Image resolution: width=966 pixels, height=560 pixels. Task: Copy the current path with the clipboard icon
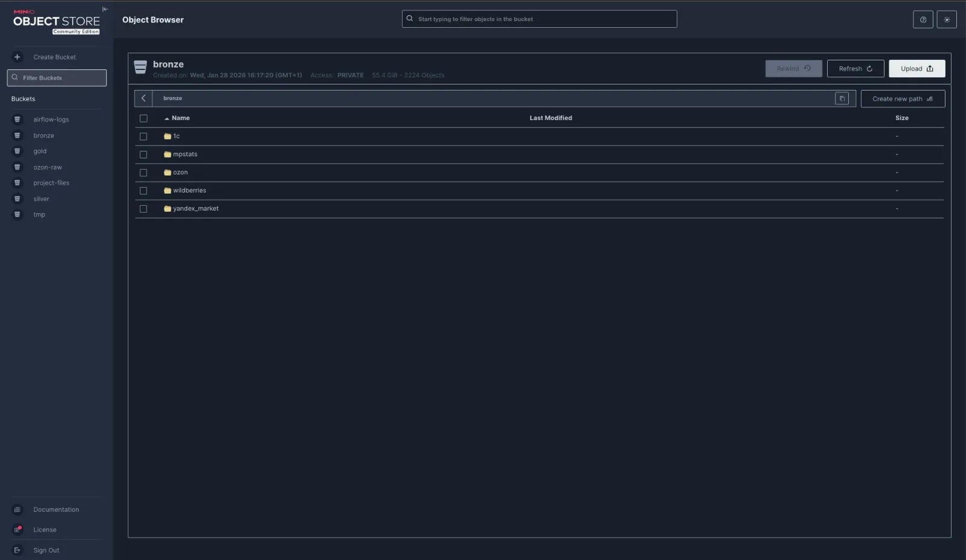tap(842, 98)
